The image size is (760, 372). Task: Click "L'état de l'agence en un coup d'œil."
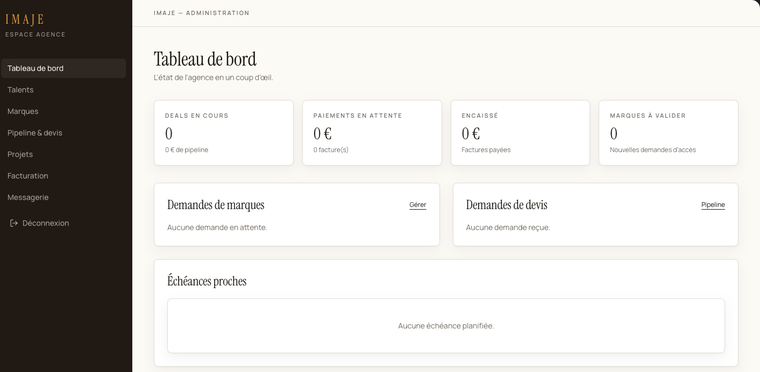click(213, 78)
